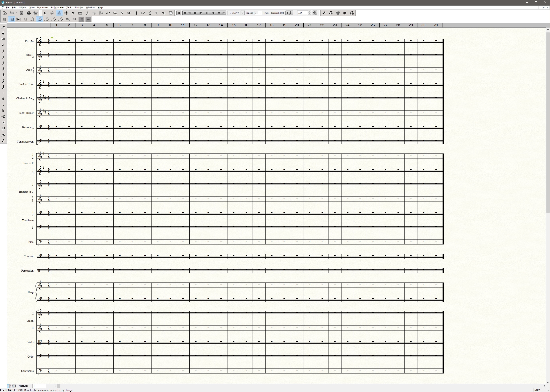Toggle Fit Width view button
Viewport: 550px width, 392px height.
[x=89, y=19]
